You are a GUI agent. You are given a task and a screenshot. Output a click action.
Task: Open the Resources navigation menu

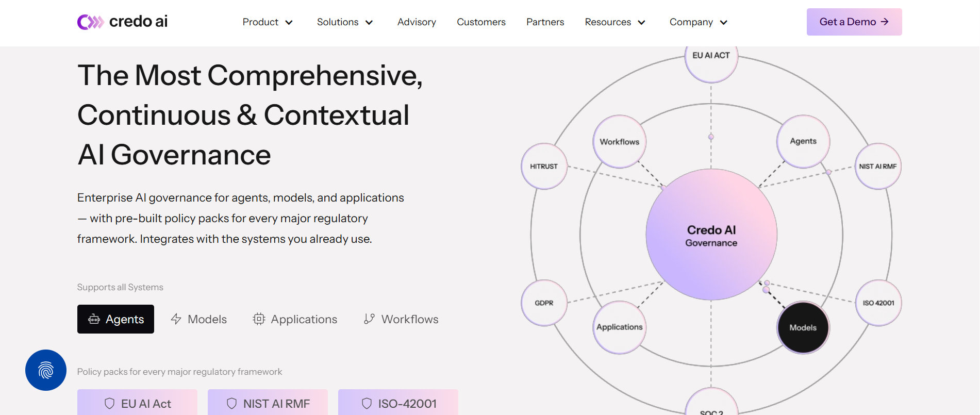pyautogui.click(x=616, y=22)
